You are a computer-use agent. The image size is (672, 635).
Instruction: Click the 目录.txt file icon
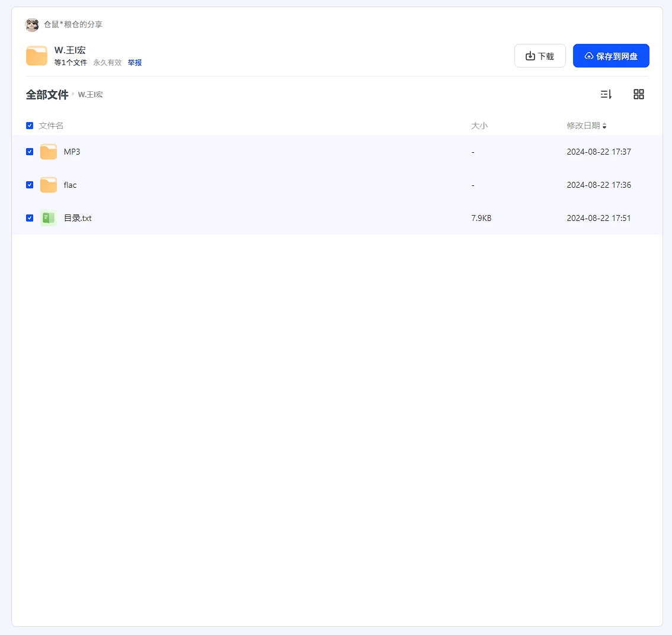[49, 218]
